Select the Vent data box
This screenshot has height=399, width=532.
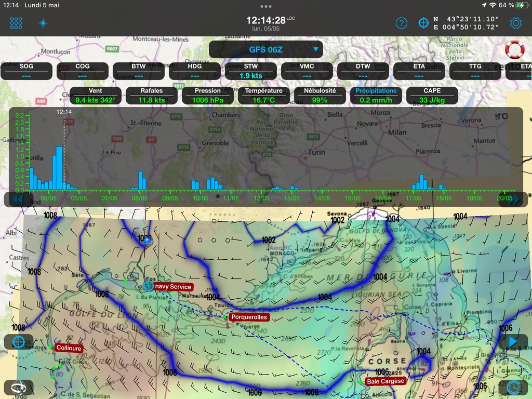[x=96, y=96]
